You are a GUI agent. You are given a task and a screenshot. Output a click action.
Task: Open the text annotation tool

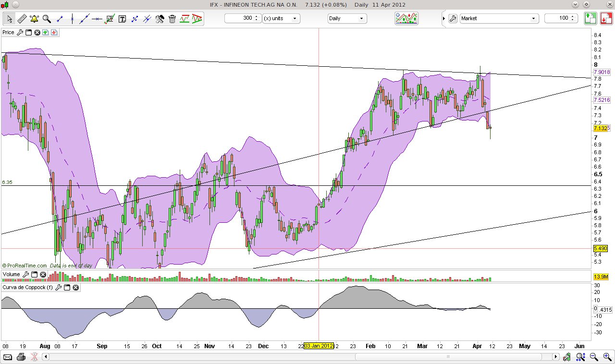tap(122, 18)
